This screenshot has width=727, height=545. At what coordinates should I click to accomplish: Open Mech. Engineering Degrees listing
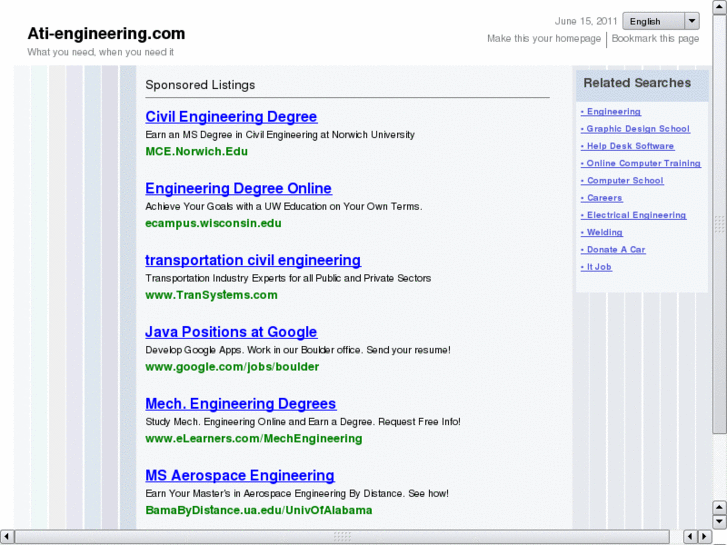coord(241,404)
